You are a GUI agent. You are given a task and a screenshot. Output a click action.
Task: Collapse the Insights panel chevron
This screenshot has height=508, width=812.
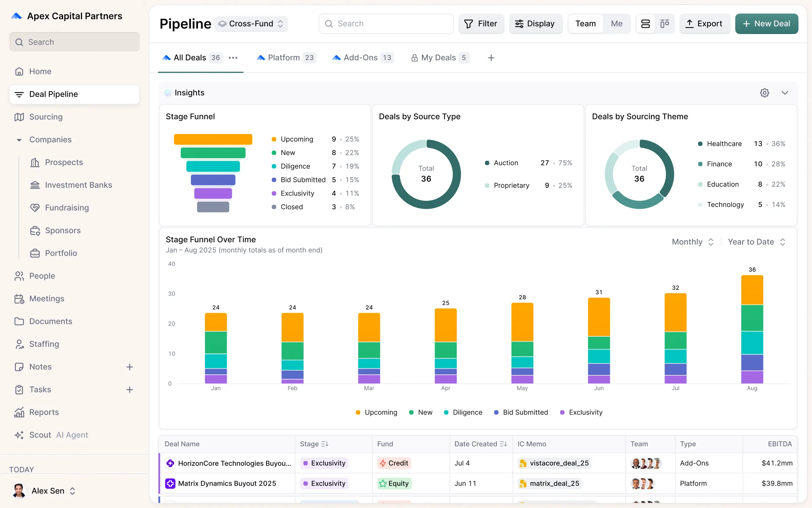(784, 93)
